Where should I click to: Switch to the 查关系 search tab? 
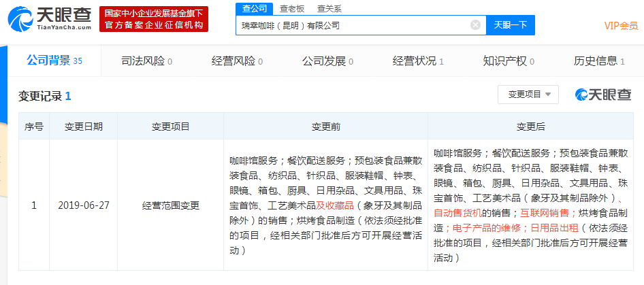(329, 8)
